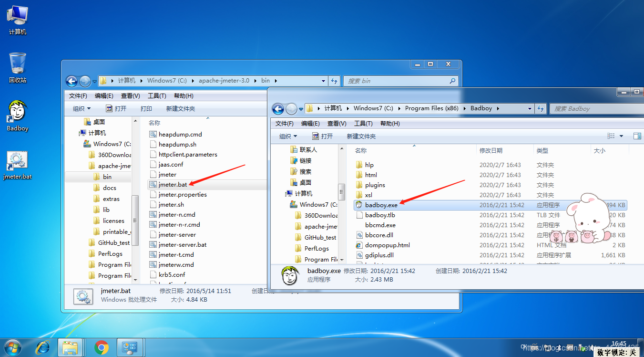Select the bbcore.dll file icon
The image size is (644, 357).
[359, 235]
